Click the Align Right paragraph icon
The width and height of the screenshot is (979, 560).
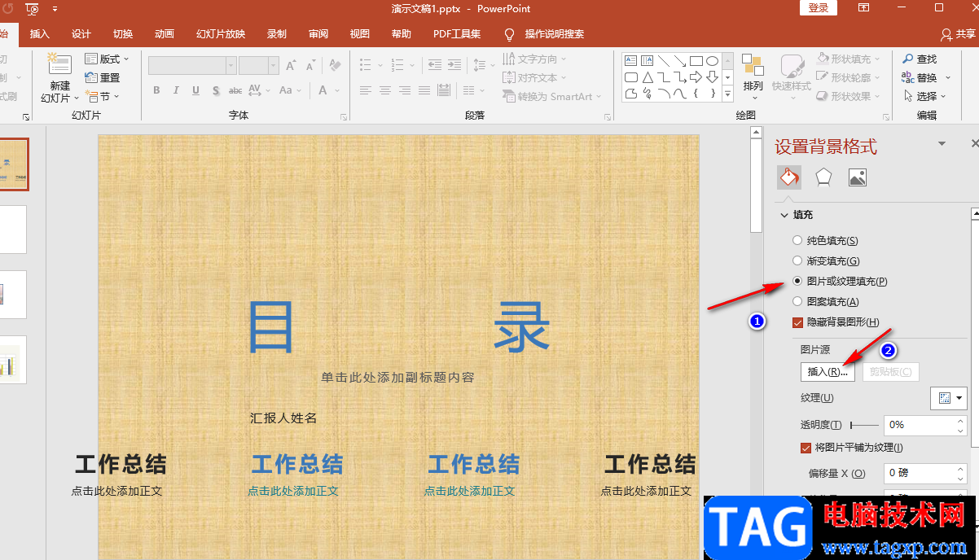click(x=404, y=90)
